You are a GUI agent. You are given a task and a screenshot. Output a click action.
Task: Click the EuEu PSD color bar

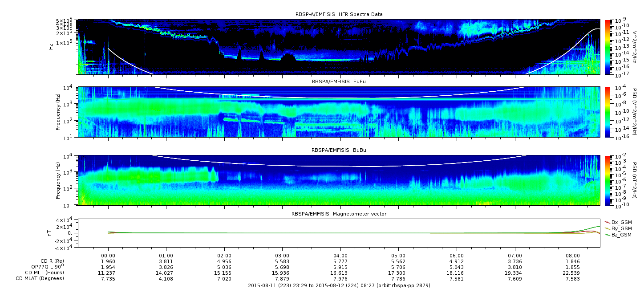608,112
